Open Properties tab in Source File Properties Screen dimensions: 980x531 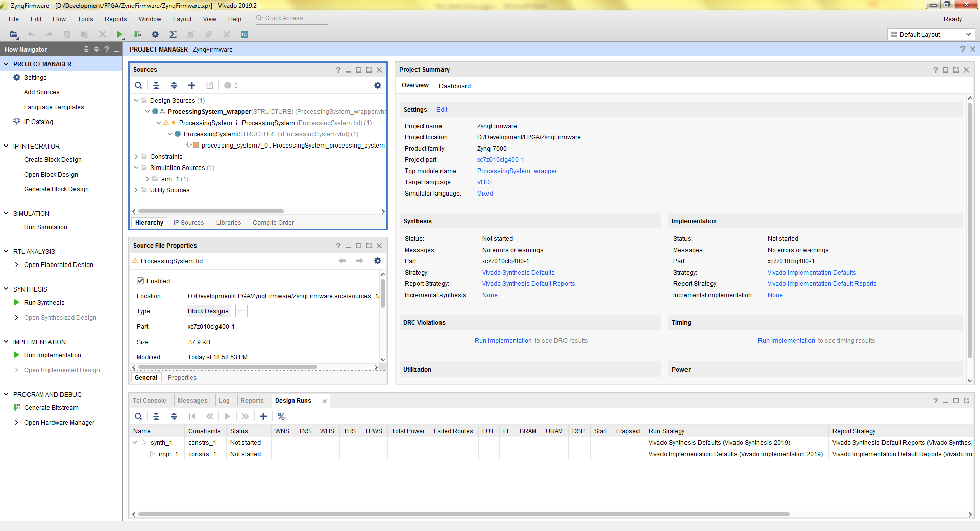point(182,377)
